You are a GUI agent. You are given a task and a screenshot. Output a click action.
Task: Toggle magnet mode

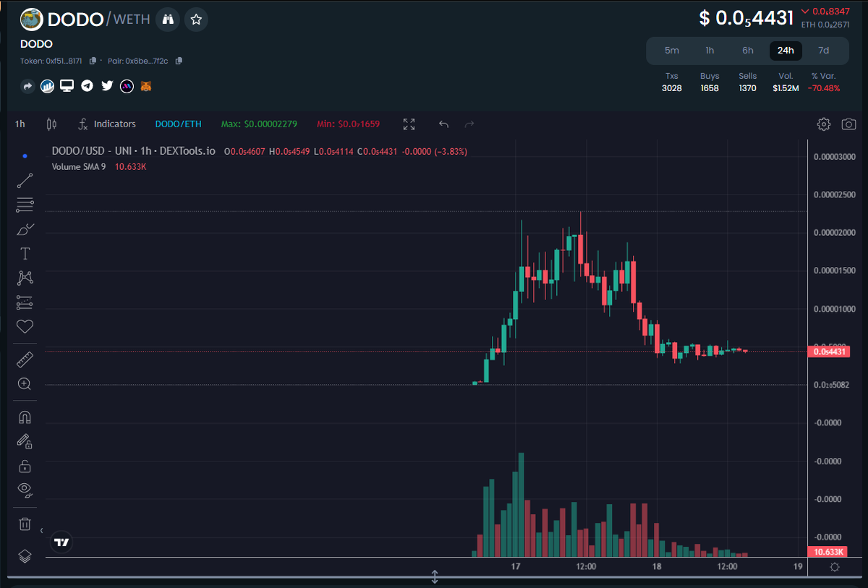click(25, 417)
